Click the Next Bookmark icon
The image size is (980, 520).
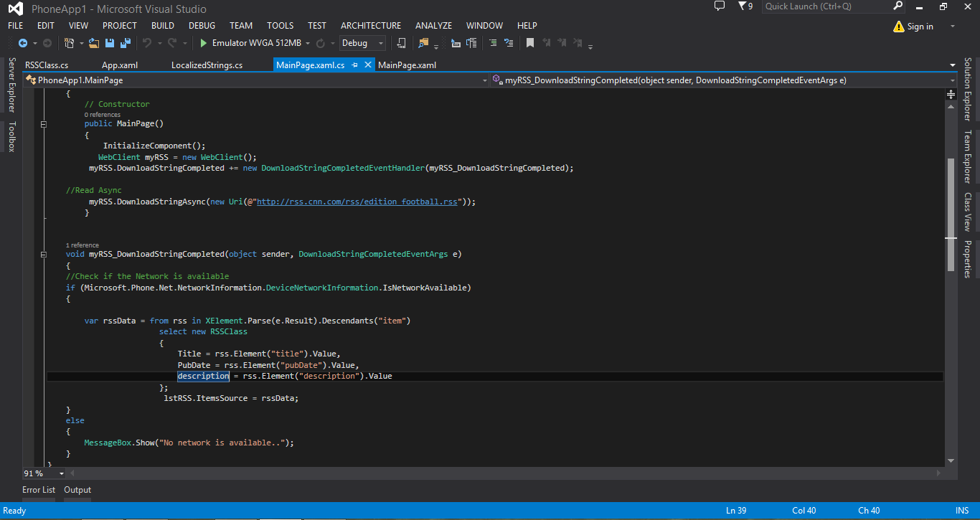(x=562, y=43)
